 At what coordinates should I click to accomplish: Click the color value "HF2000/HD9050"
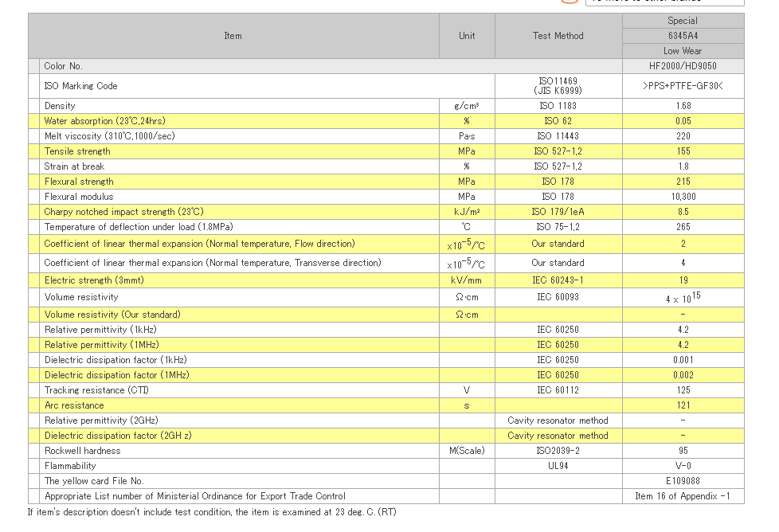(683, 66)
